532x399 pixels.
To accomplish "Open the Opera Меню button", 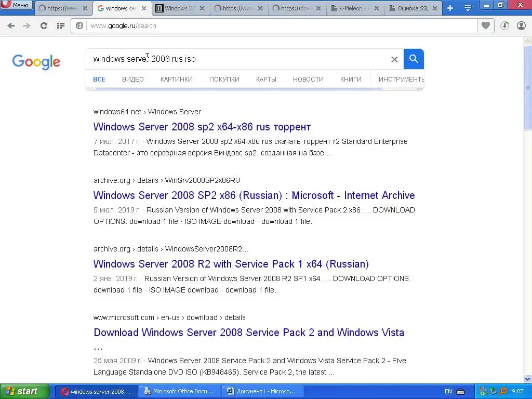I will coord(16,5).
